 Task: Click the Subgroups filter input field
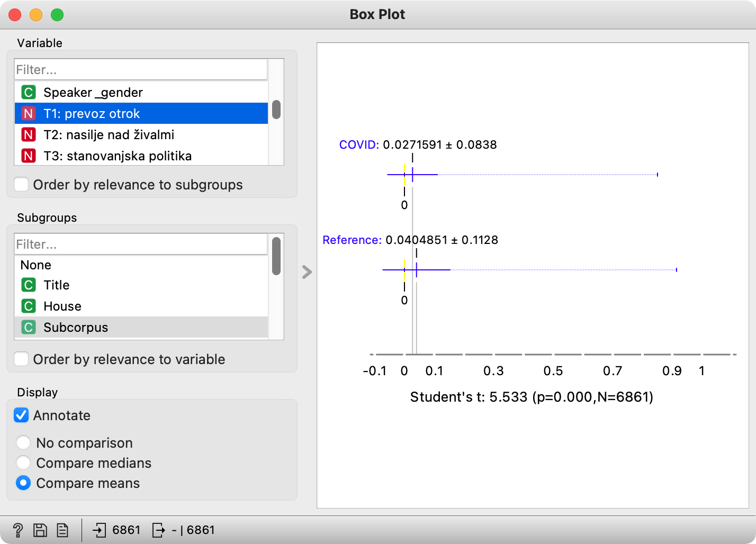point(141,244)
